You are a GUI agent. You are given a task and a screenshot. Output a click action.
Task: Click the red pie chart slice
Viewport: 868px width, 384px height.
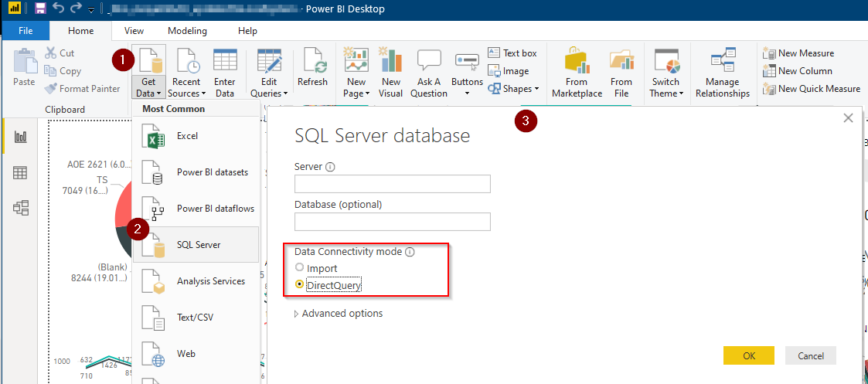tap(123, 205)
